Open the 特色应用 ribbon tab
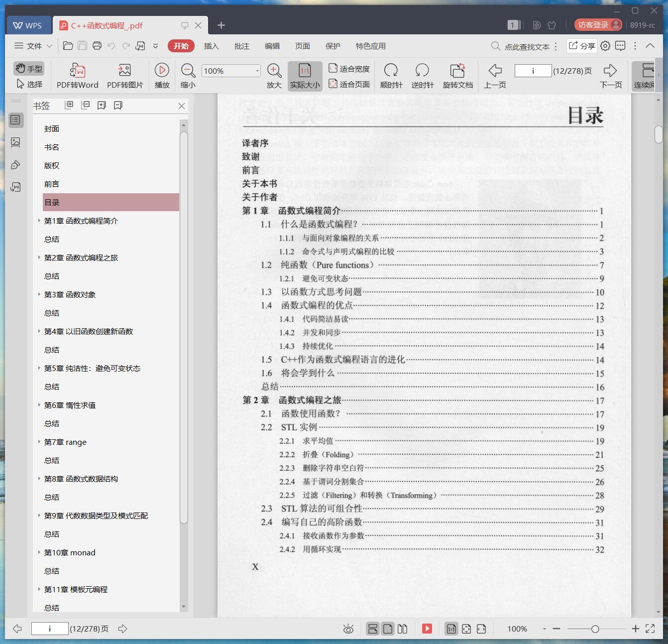The height and width of the screenshot is (644, 668). pos(370,46)
